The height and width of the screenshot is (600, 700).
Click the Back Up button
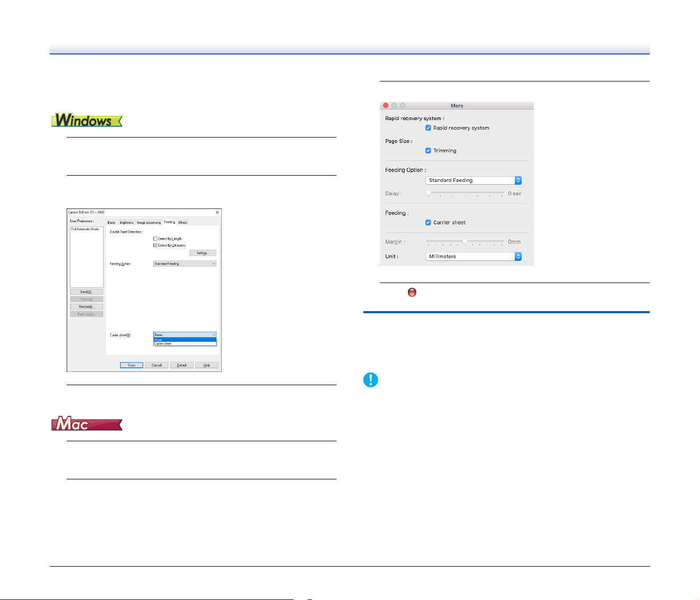point(87,314)
